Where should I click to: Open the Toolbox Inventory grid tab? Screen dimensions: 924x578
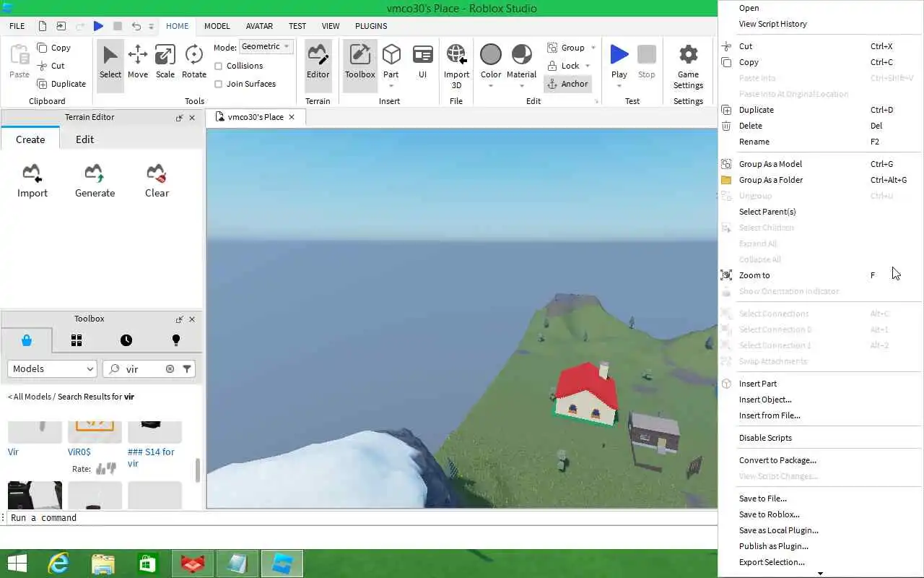[77, 340]
